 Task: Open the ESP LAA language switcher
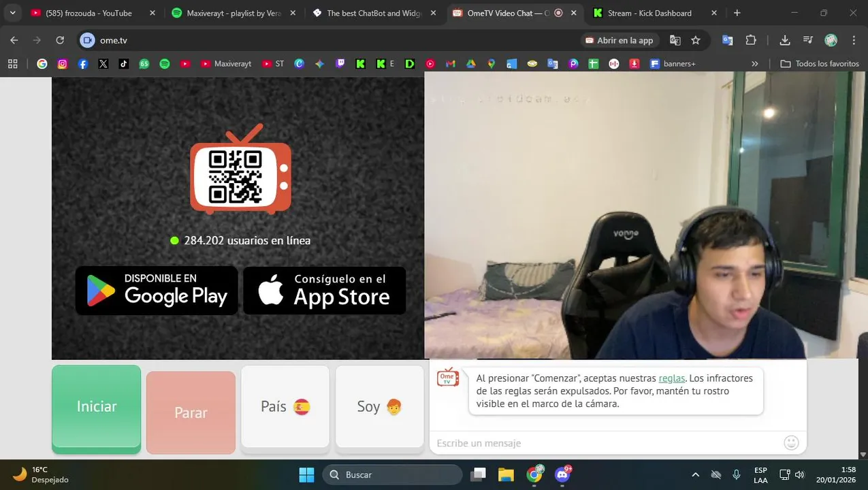760,474
